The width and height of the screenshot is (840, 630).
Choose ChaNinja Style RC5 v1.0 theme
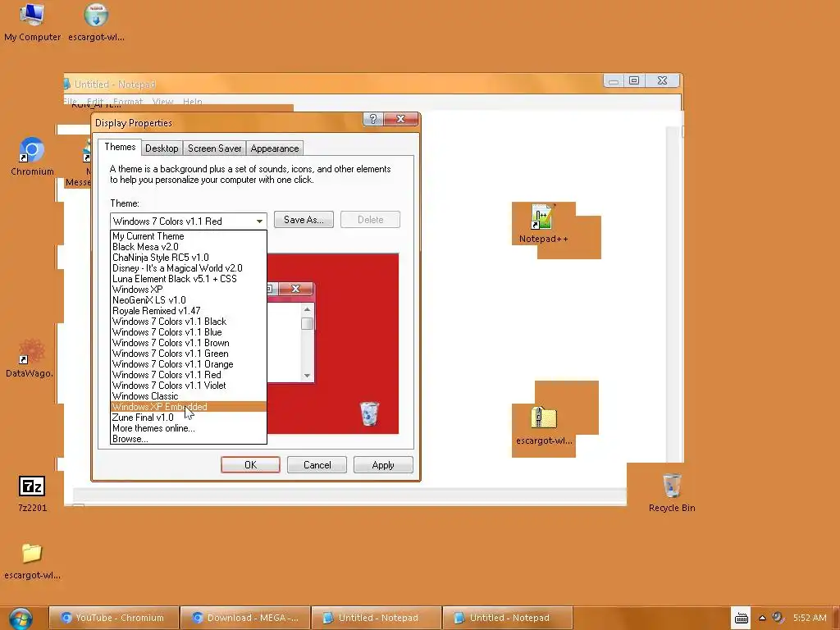coord(189,258)
